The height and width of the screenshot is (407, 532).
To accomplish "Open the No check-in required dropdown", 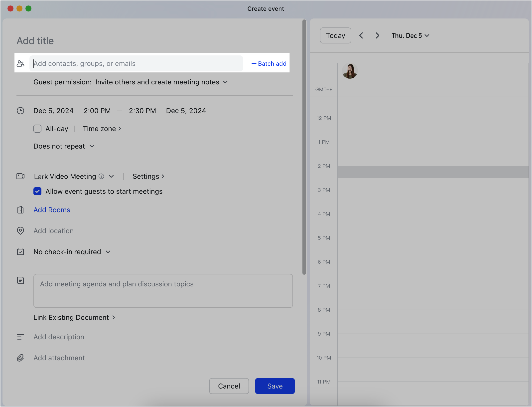I will [x=108, y=252].
